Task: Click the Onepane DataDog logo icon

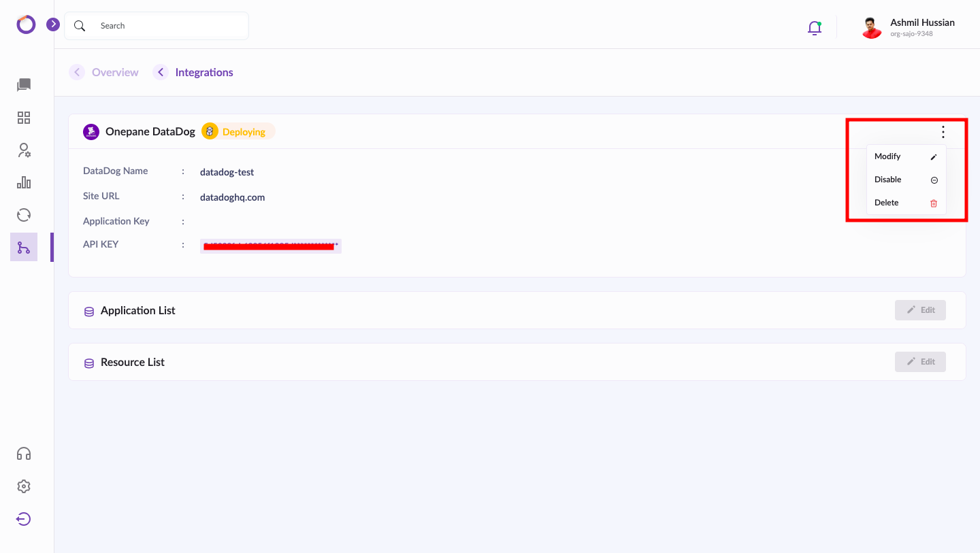Action: pos(91,132)
